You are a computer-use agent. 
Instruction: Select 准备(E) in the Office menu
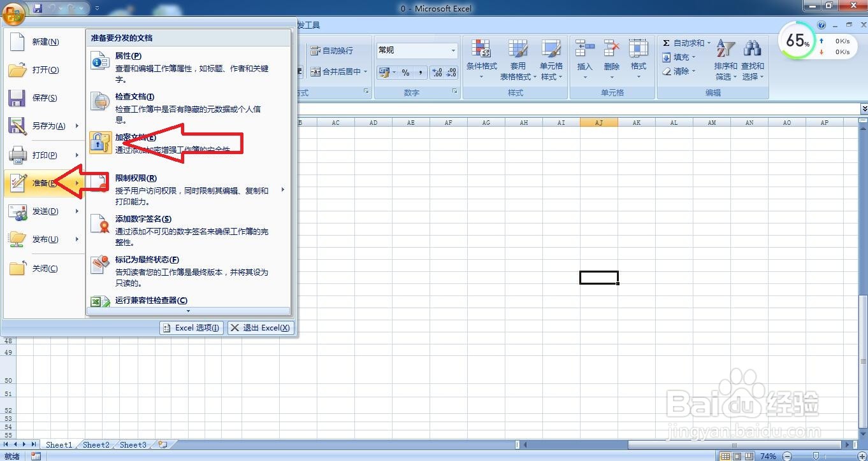(x=43, y=183)
